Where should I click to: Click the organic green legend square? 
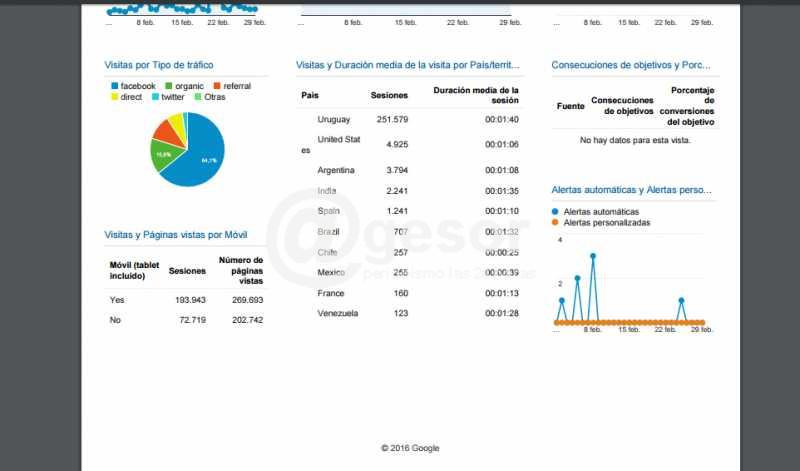click(169, 87)
